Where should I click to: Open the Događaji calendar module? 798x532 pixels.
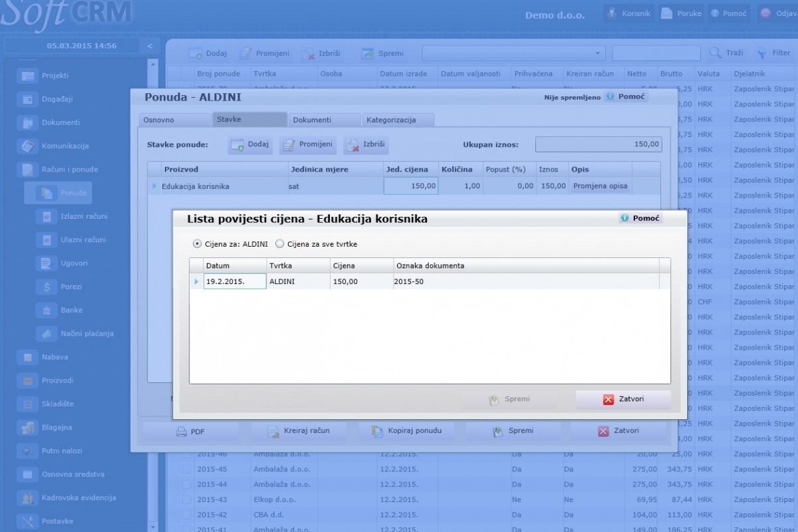[45, 99]
